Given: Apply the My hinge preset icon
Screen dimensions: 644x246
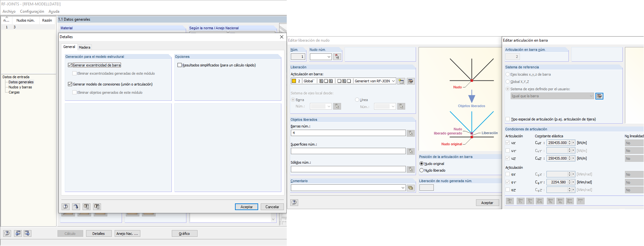Looking at the screenshot, I should point(551,201).
